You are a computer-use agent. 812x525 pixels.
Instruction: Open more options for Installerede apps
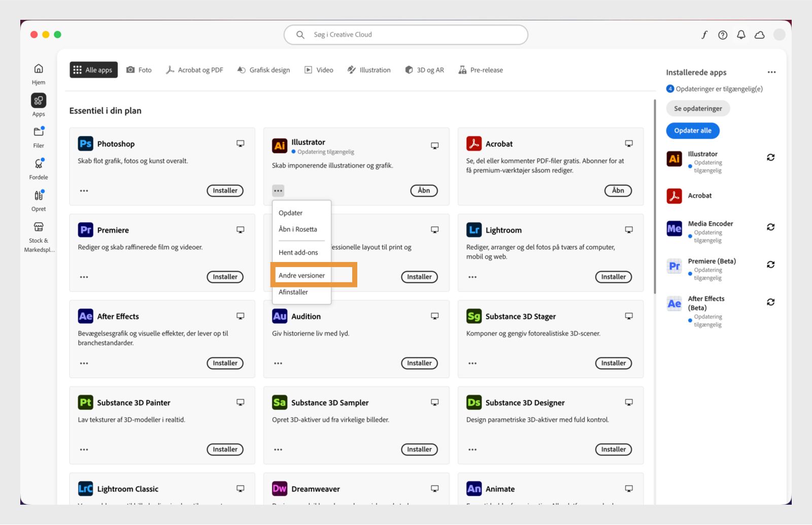coord(771,72)
